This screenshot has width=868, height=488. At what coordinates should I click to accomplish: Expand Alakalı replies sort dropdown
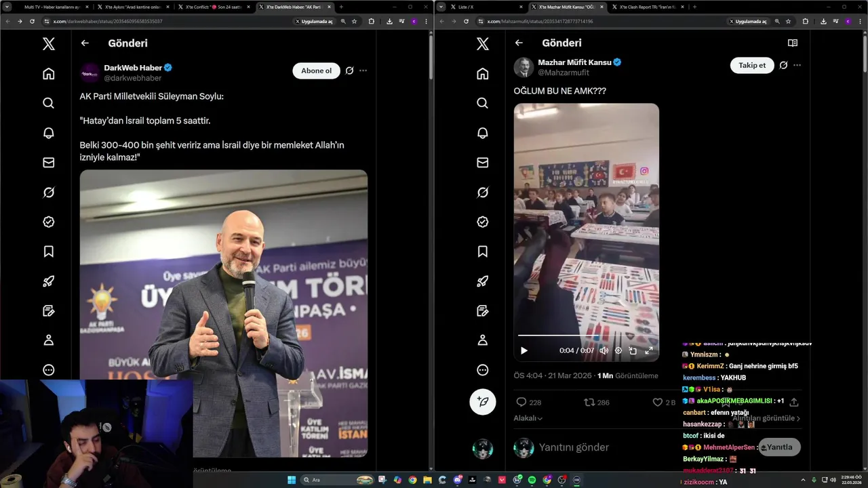528,418
